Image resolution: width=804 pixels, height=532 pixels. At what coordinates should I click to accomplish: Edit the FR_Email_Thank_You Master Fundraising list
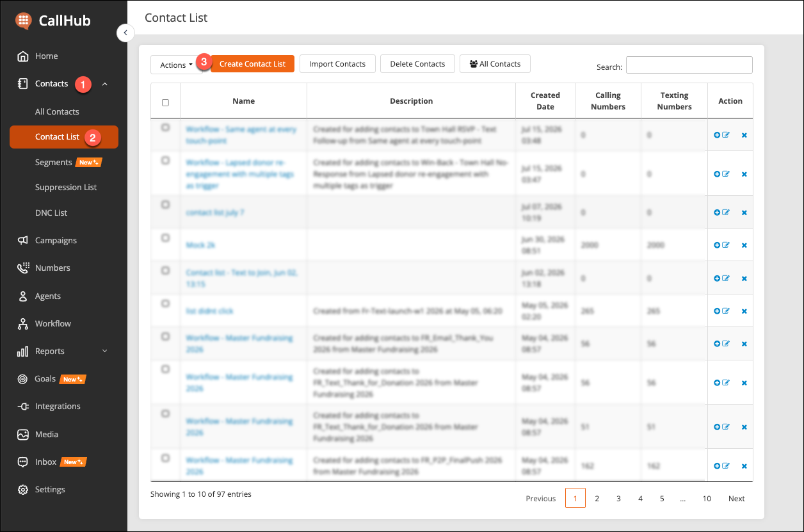pos(726,344)
